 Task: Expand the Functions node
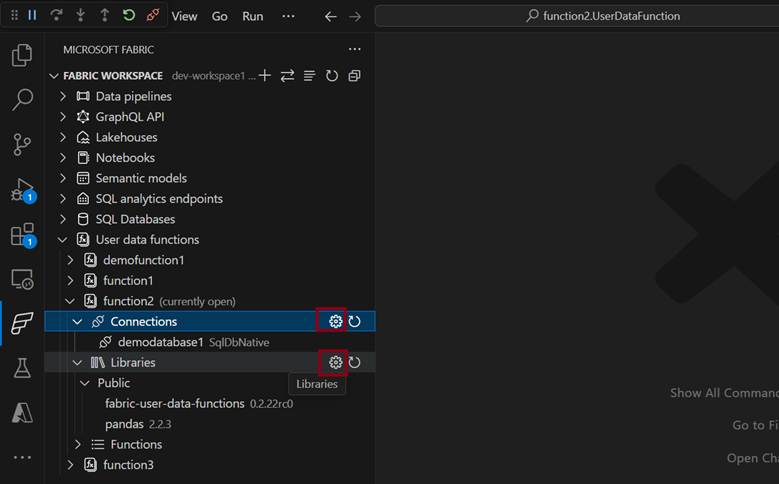pyautogui.click(x=78, y=444)
